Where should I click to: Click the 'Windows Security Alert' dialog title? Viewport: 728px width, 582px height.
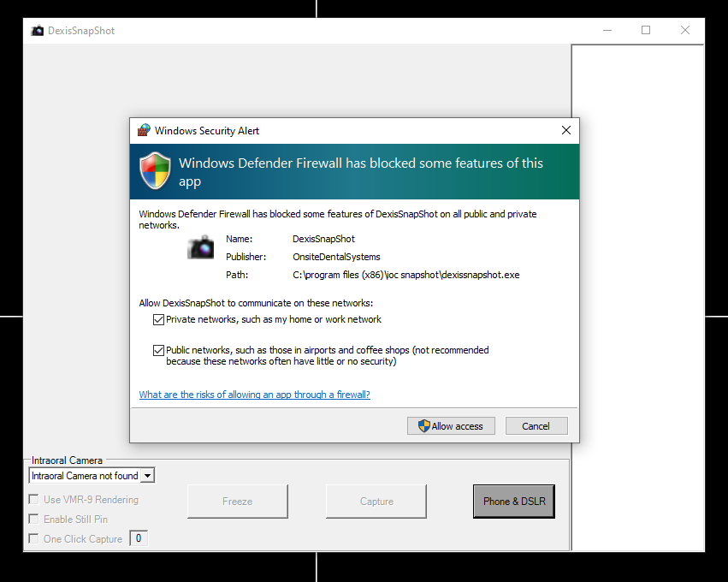click(207, 131)
